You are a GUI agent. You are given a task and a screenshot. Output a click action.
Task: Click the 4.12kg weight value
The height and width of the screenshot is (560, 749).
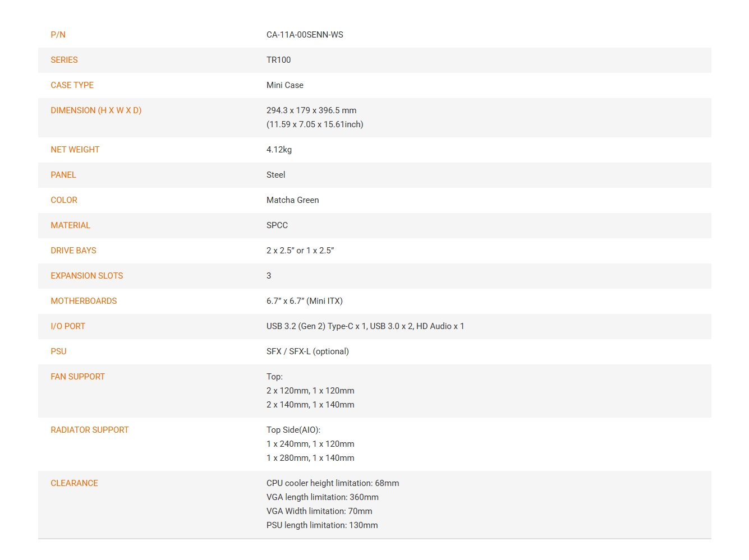pos(279,150)
